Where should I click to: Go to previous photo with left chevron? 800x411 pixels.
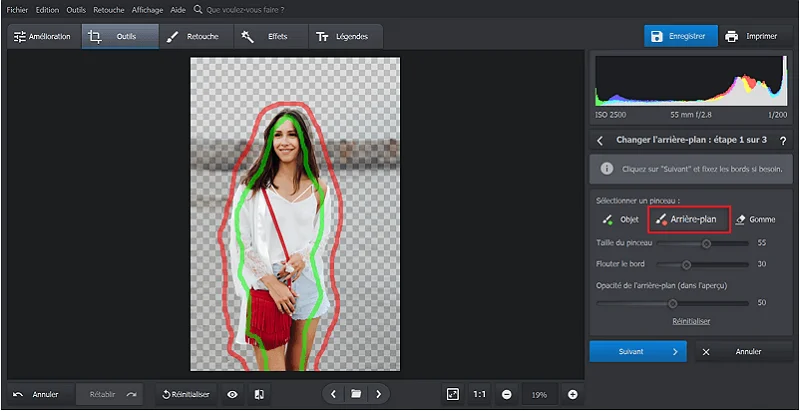tap(333, 395)
